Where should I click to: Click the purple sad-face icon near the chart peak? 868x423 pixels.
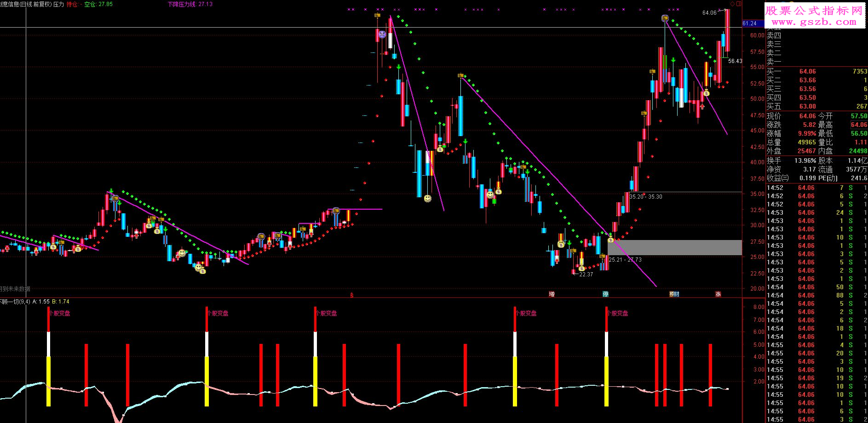click(382, 34)
